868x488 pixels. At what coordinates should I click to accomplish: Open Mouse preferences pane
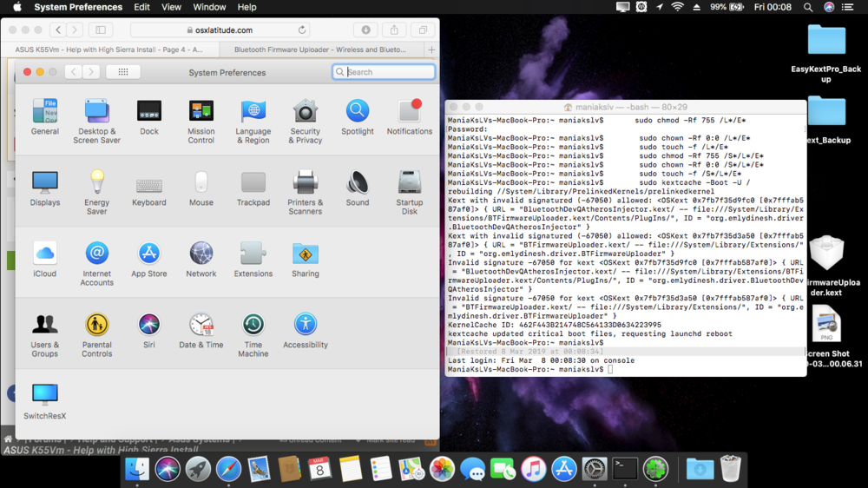click(201, 188)
